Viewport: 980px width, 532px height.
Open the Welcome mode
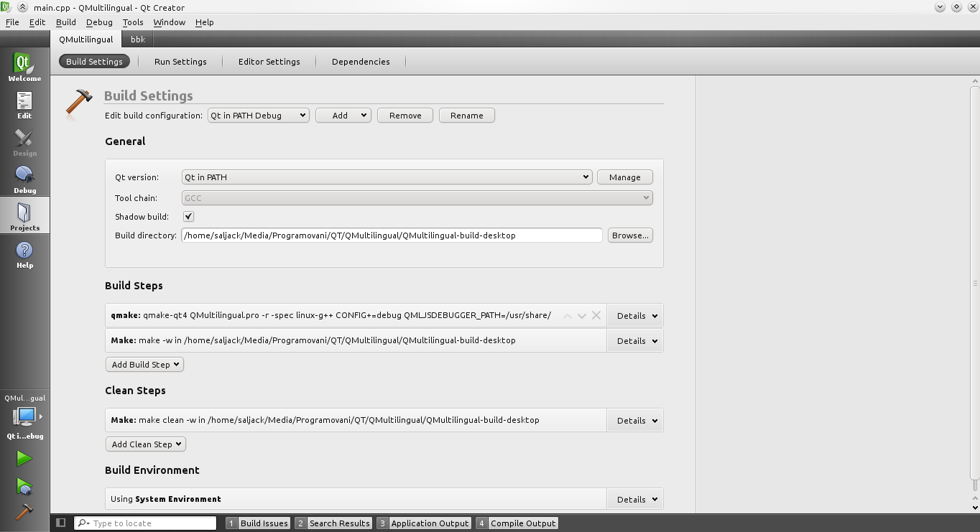(x=24, y=67)
